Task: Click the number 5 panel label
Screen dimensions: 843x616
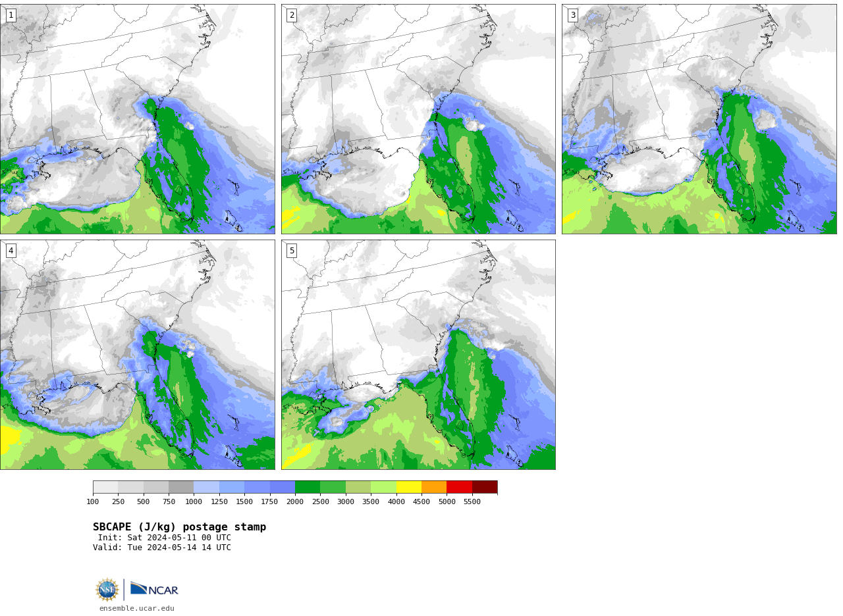Action: pos(292,251)
